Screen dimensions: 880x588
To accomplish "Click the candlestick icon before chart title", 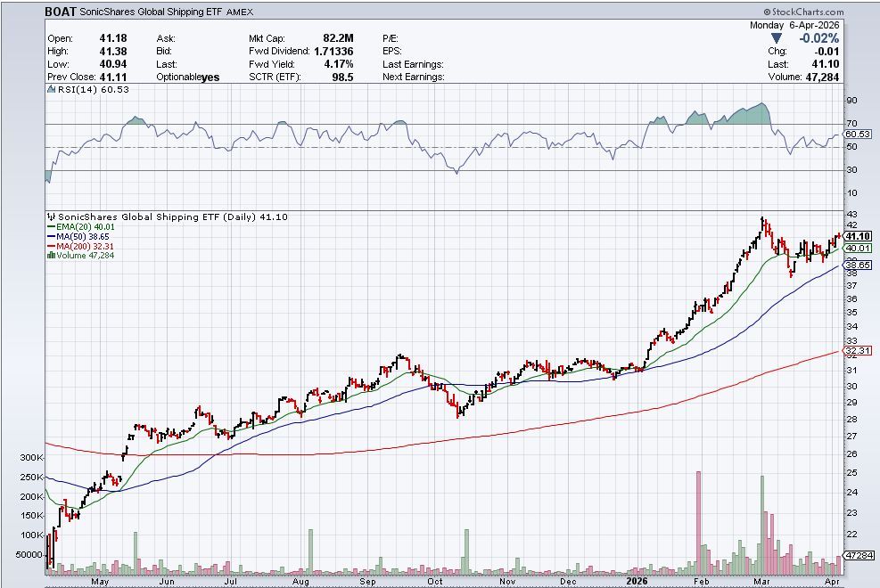I will (51, 216).
